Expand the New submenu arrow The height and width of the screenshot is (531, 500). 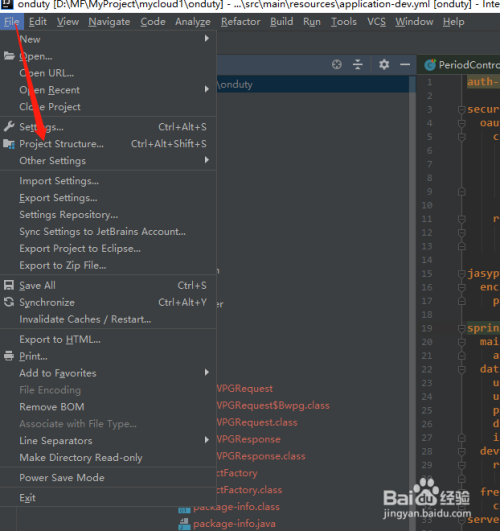tap(207, 39)
